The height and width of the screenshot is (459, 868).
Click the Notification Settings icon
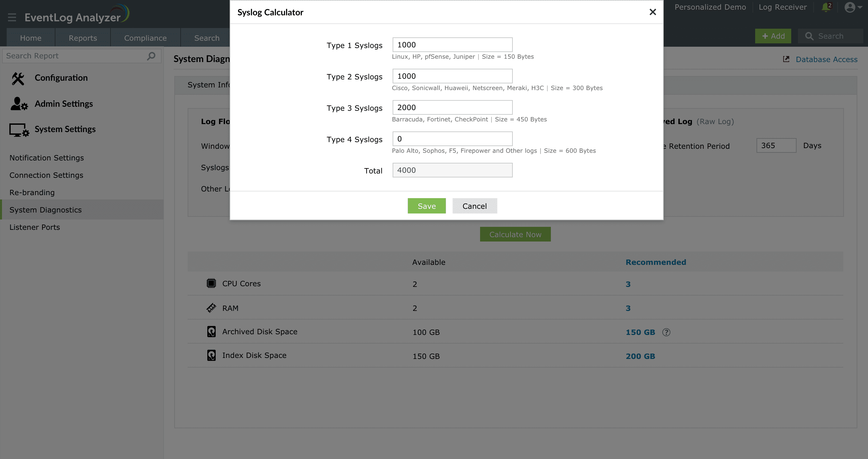46,158
